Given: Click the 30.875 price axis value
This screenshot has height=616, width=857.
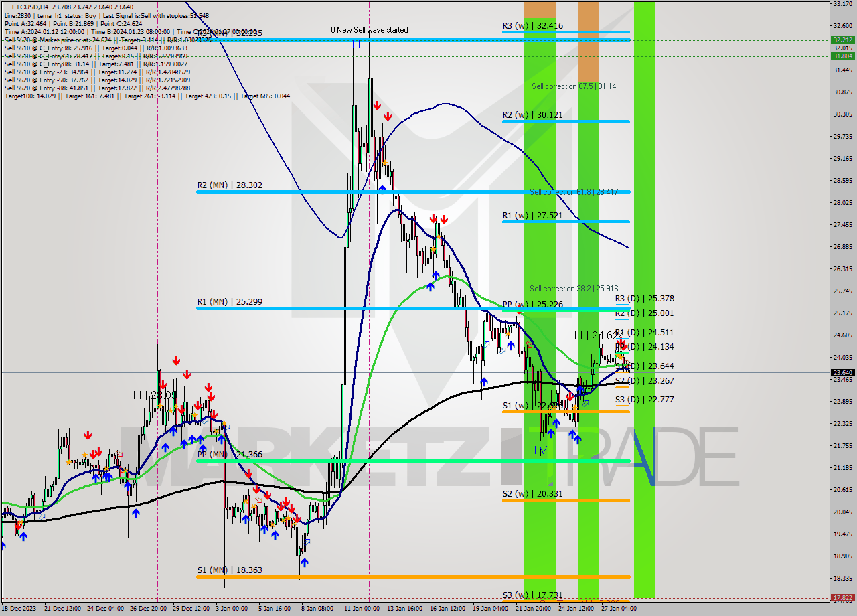Looking at the screenshot, I should 842,92.
